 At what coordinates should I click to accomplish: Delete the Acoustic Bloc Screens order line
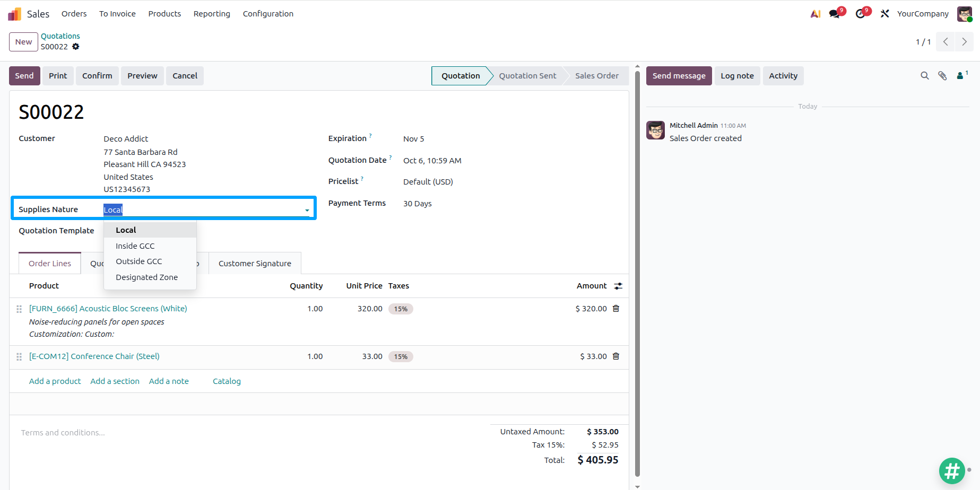616,309
